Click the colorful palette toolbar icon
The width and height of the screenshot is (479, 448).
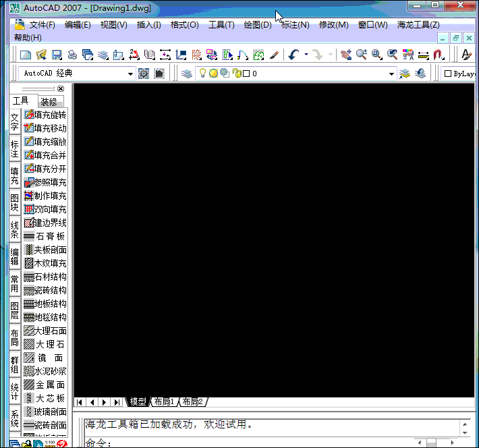(x=407, y=55)
